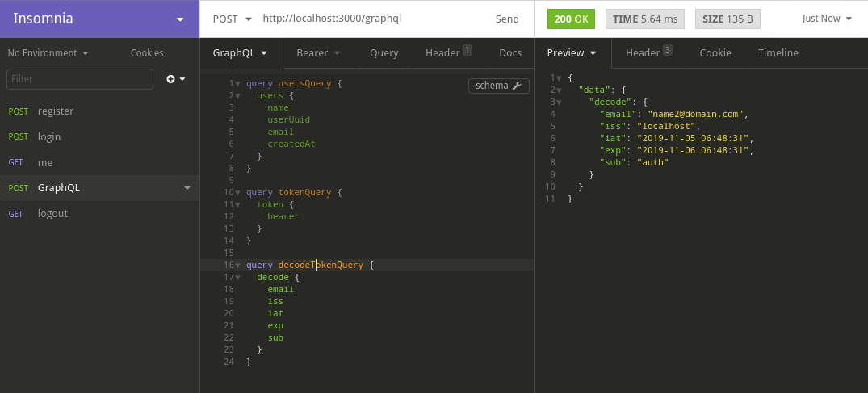Collapse response "data" fold arrow at line 2
The width and height of the screenshot is (868, 393).
pyautogui.click(x=559, y=90)
